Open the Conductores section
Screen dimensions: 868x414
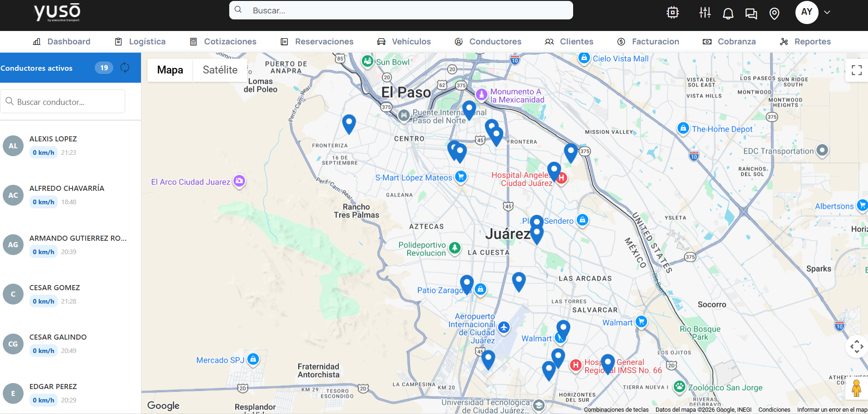[x=488, y=42]
